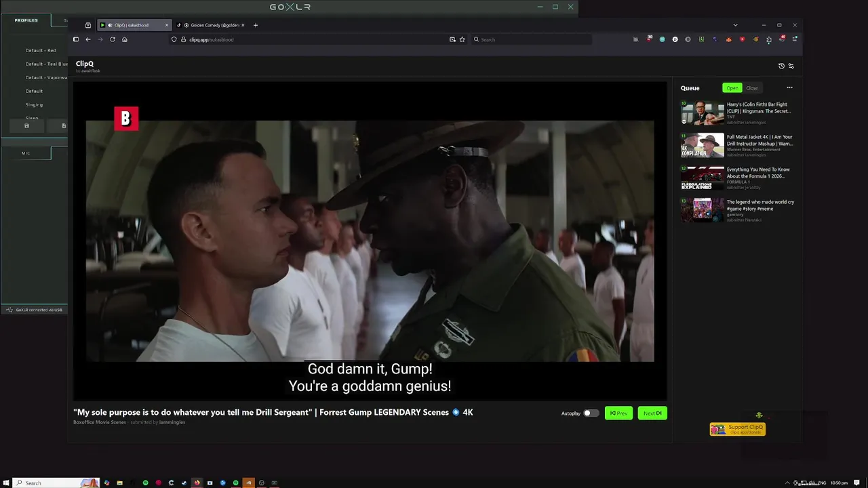The height and width of the screenshot is (488, 868).
Task: Show hidden system tray icons chevron
Action: pyautogui.click(x=787, y=483)
